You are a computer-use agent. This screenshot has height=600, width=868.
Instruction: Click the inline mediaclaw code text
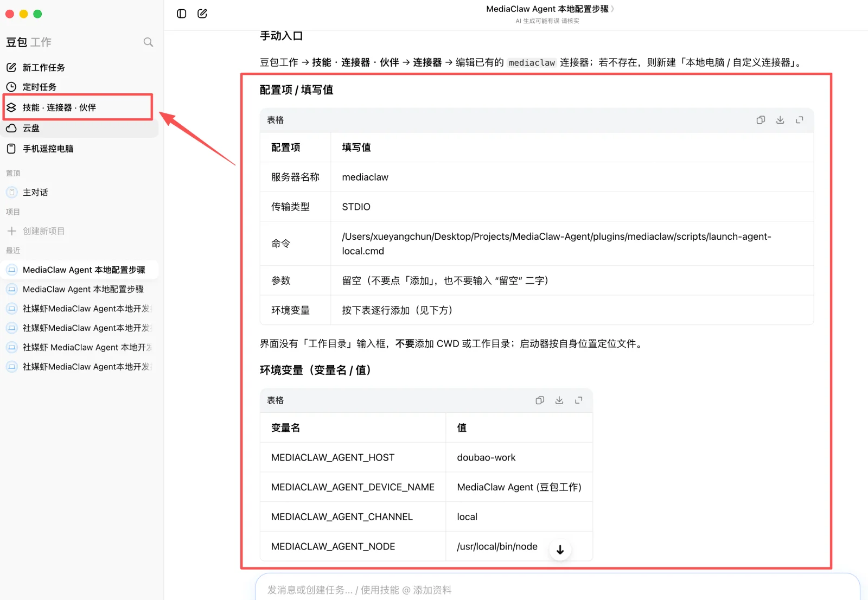(532, 63)
